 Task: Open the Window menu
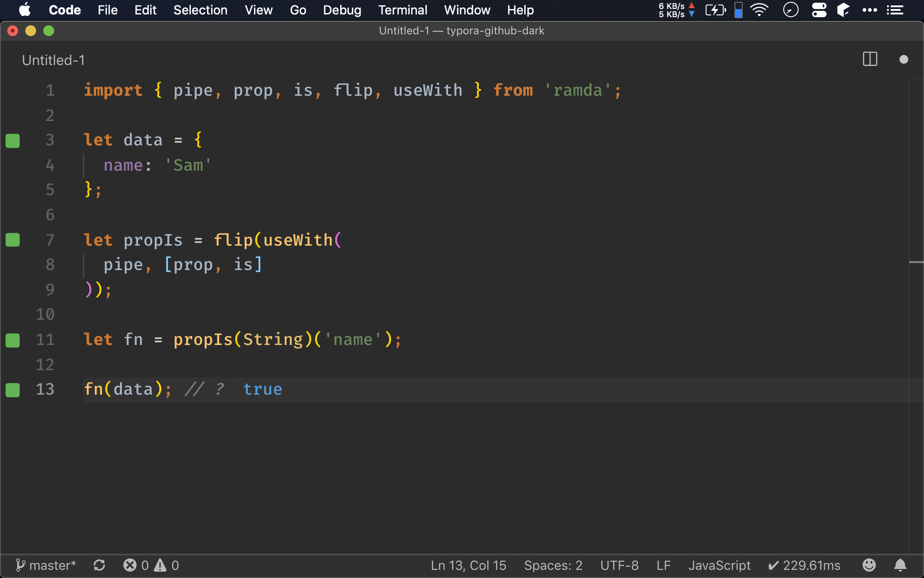(x=467, y=10)
